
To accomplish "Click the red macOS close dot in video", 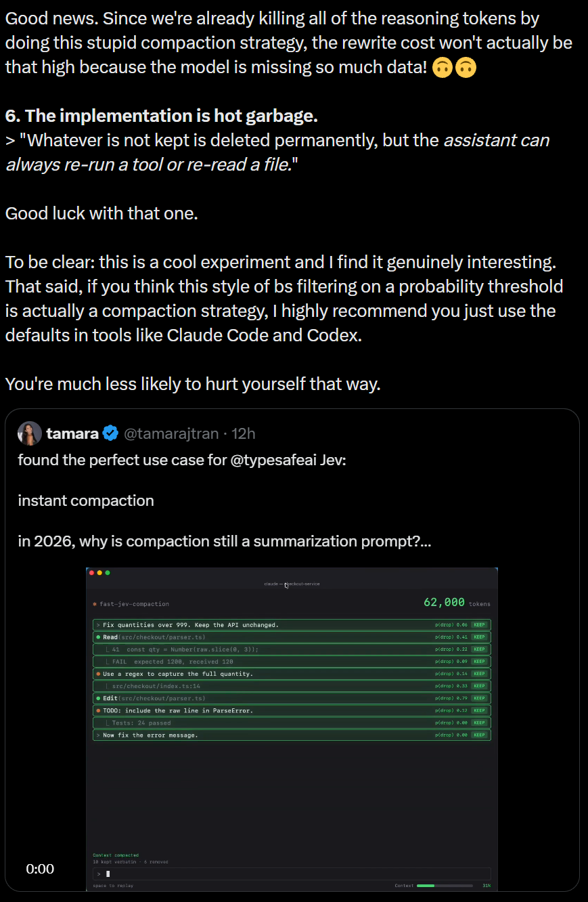I will [x=91, y=573].
